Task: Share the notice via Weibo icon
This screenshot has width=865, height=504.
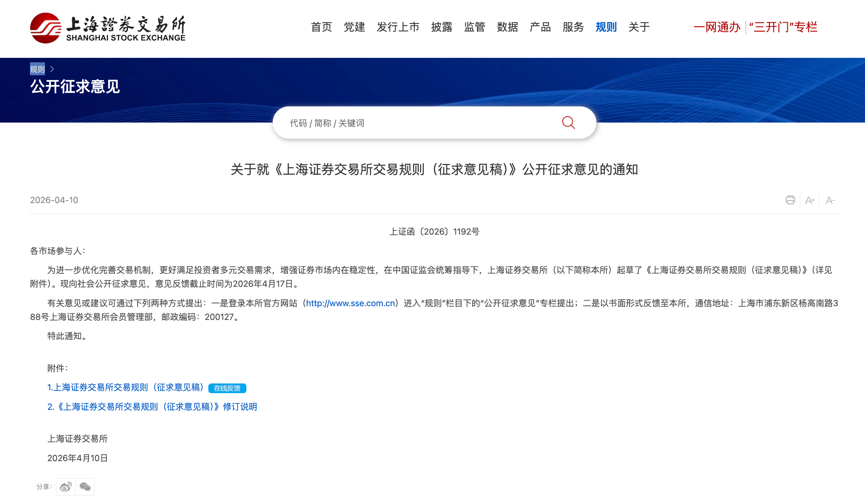Action: tap(66, 487)
